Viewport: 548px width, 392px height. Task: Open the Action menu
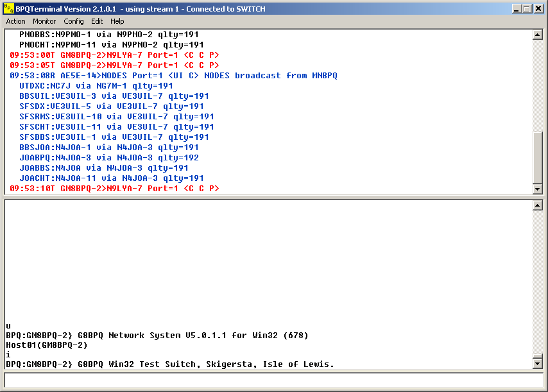pyautogui.click(x=16, y=21)
